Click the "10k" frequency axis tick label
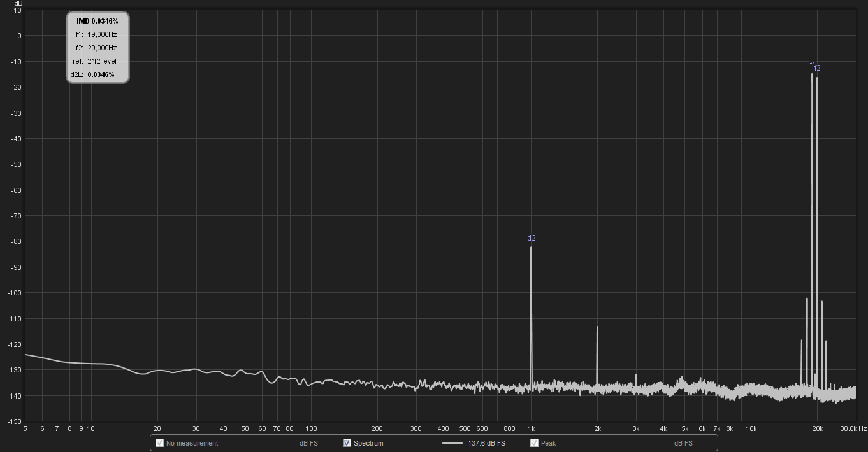Viewport: 868px width, 452px height. [x=751, y=428]
